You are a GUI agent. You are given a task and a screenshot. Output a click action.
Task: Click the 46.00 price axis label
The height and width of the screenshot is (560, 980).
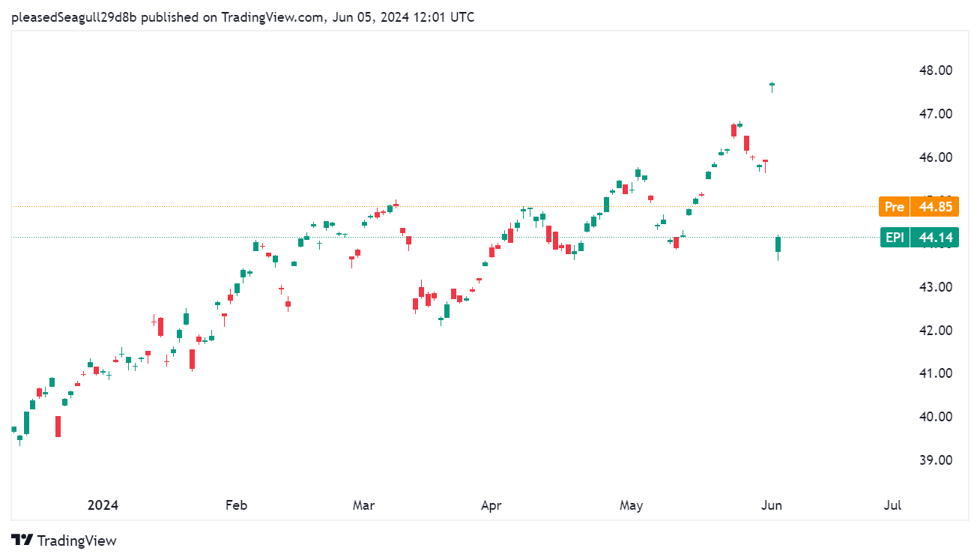point(936,157)
